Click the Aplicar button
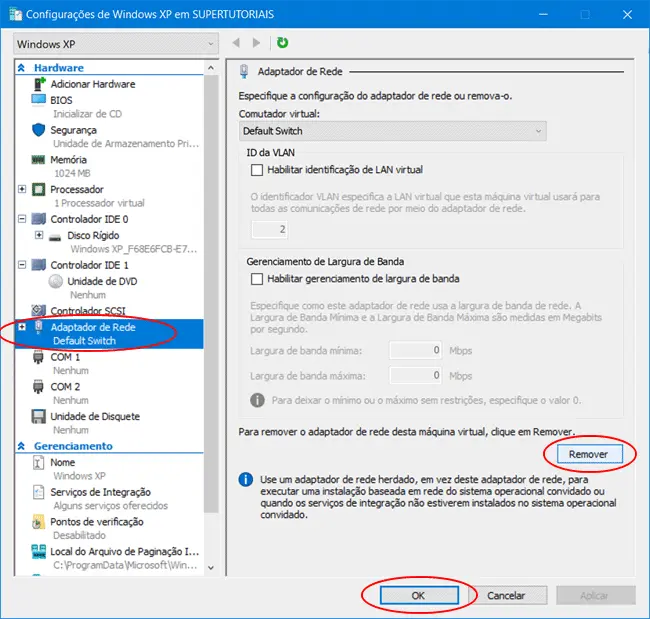 pos(595,595)
